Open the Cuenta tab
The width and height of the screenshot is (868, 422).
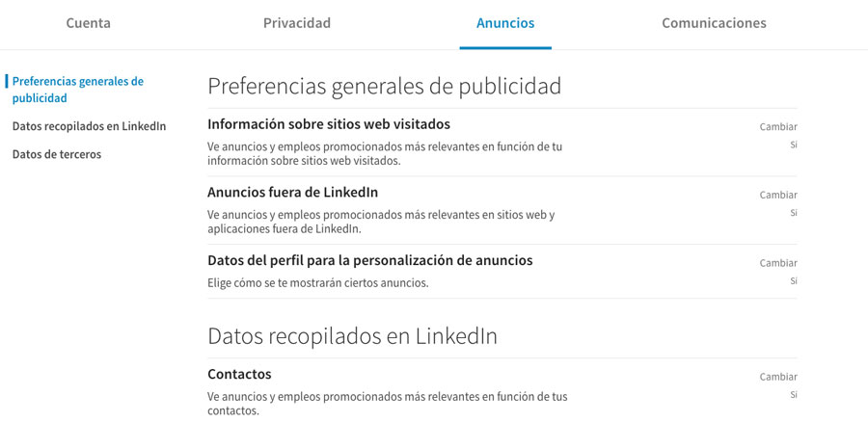coord(88,23)
